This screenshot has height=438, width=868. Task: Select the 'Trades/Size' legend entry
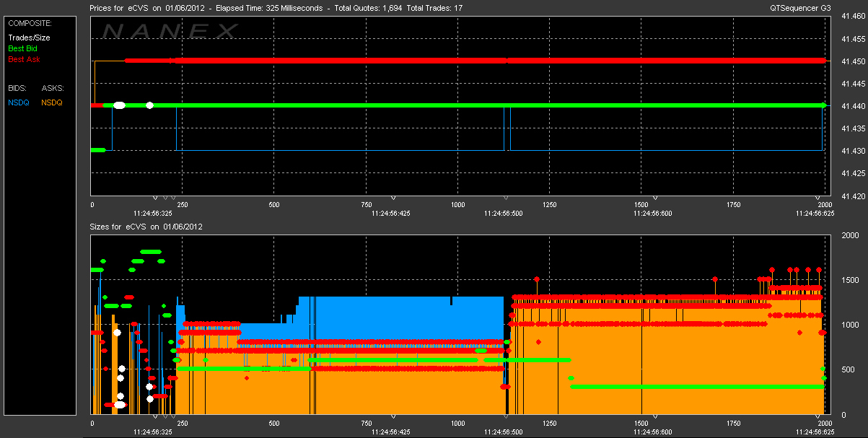29,38
